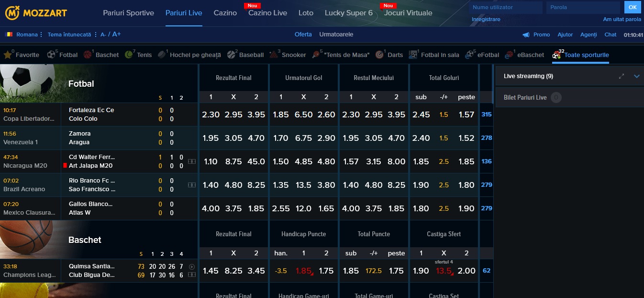Pick Fortaleza Total Goluri sub at 2.45
The height and width of the screenshot is (298, 644).
(x=421, y=115)
